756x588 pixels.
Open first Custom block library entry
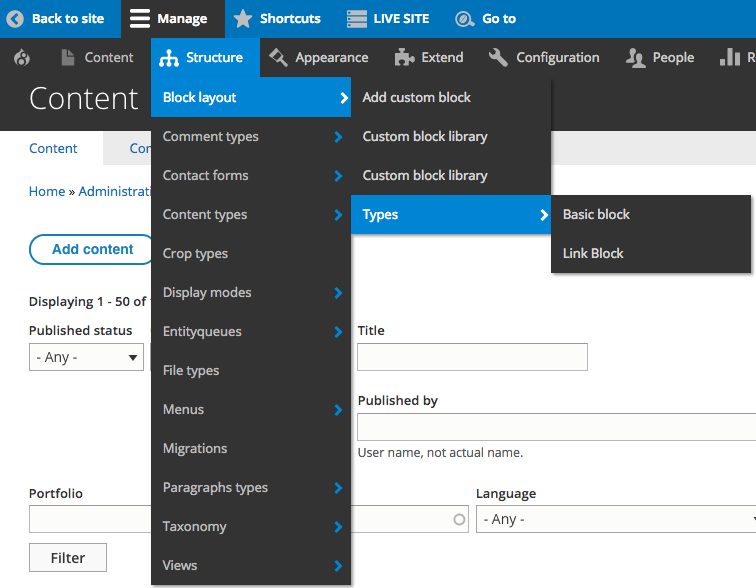[451, 136]
